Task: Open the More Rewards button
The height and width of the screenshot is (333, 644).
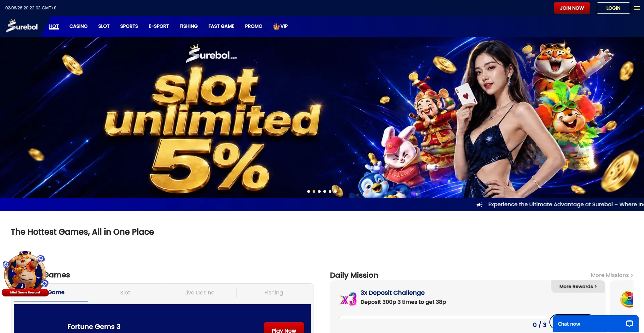Action: (578, 286)
